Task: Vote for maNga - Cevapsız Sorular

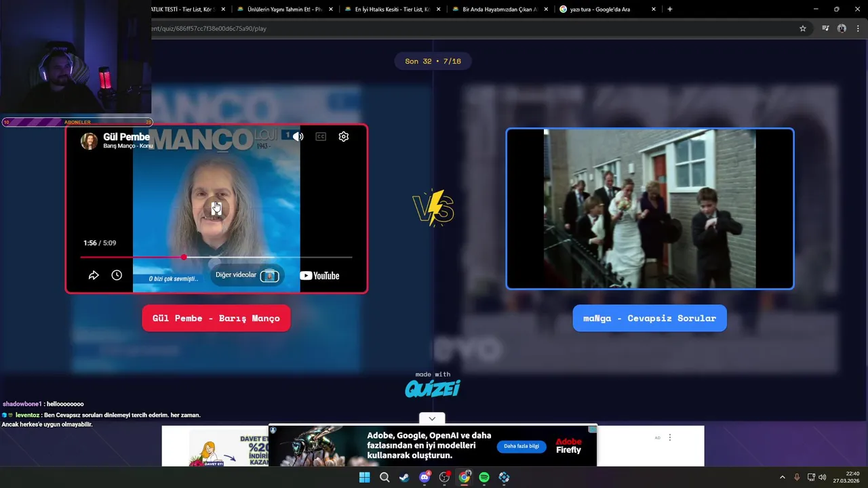Action: (x=650, y=319)
